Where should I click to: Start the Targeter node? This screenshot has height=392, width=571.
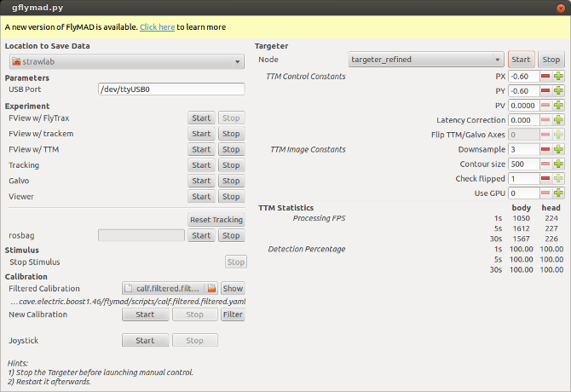pyautogui.click(x=521, y=60)
